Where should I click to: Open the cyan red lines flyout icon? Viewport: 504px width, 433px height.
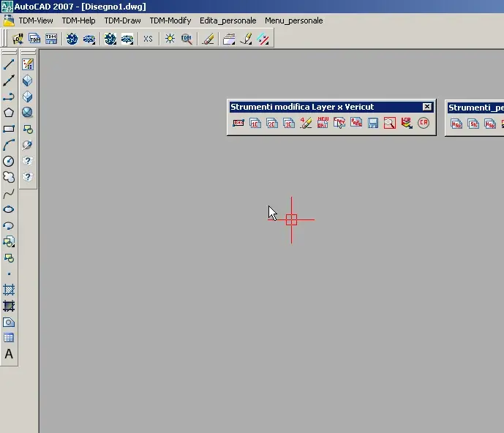(x=263, y=39)
